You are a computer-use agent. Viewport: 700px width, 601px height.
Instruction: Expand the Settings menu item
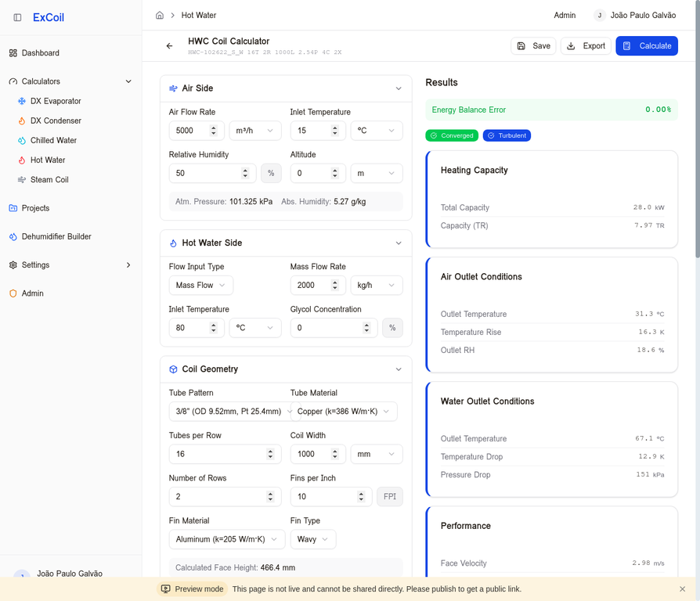128,265
